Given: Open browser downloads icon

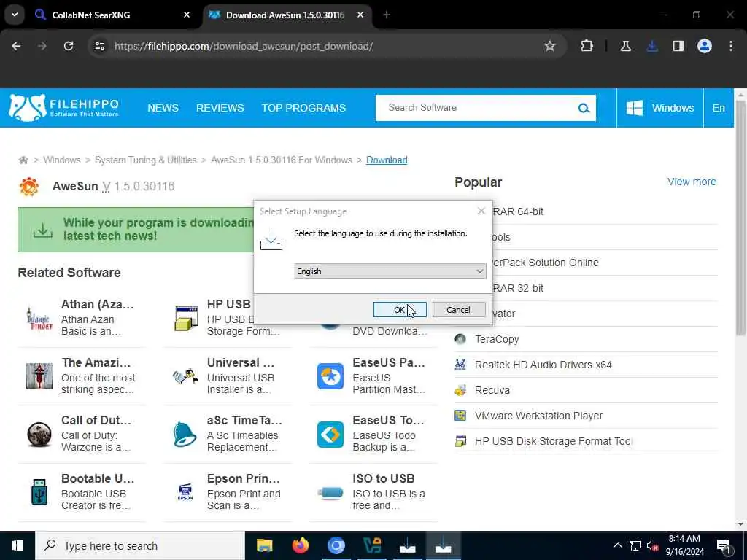Looking at the screenshot, I should click(652, 46).
